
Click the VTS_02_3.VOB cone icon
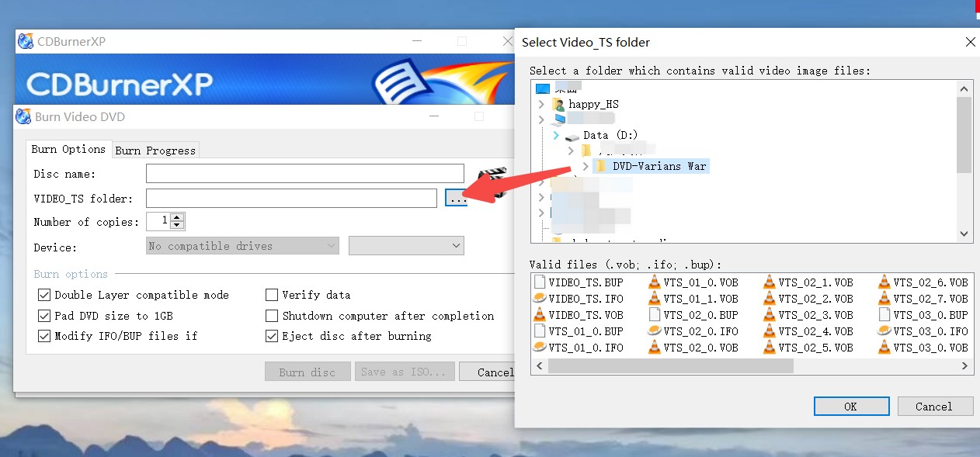tap(770, 315)
